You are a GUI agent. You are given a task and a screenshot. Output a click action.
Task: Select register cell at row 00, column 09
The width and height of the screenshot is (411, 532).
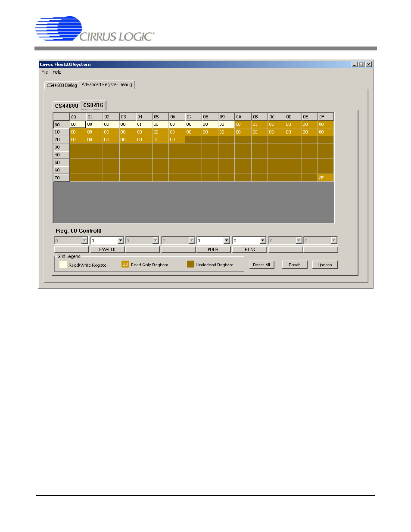click(227, 124)
